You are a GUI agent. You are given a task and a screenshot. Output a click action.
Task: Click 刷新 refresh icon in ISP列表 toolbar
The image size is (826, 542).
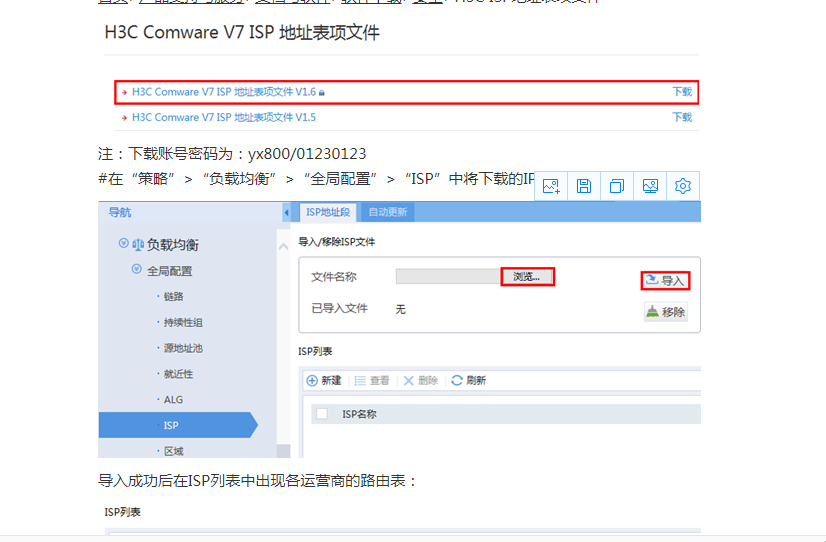tap(457, 380)
